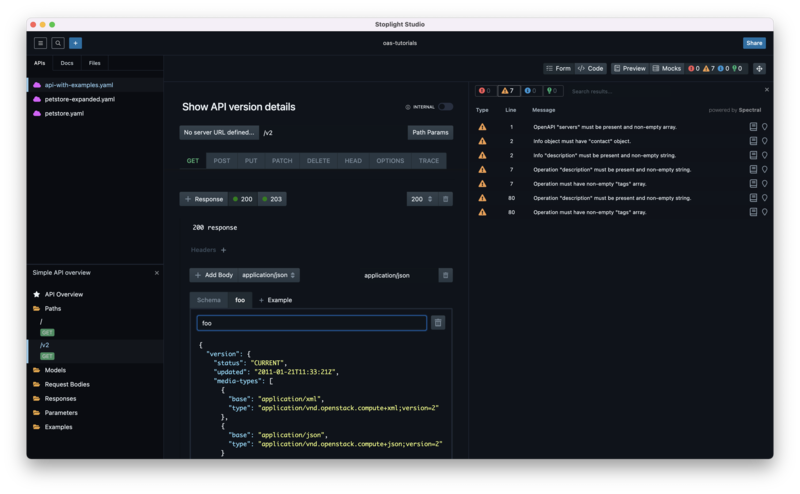Open the No server URL defined dropdown
This screenshot has width=800, height=494.
coord(219,133)
